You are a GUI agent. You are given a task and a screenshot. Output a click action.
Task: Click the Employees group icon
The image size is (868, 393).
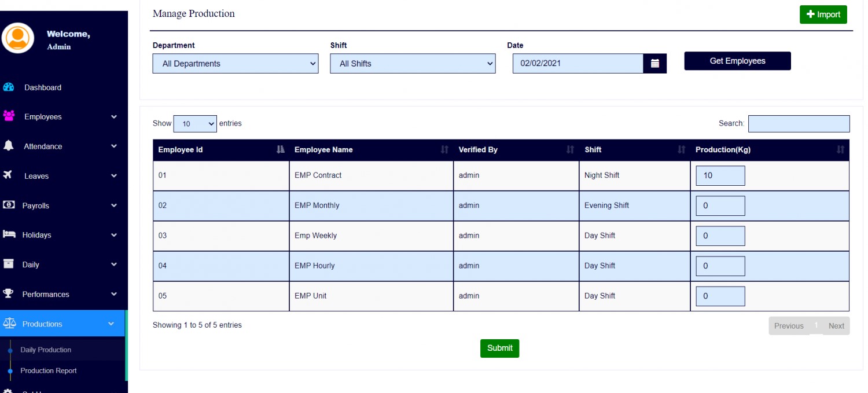click(x=9, y=116)
